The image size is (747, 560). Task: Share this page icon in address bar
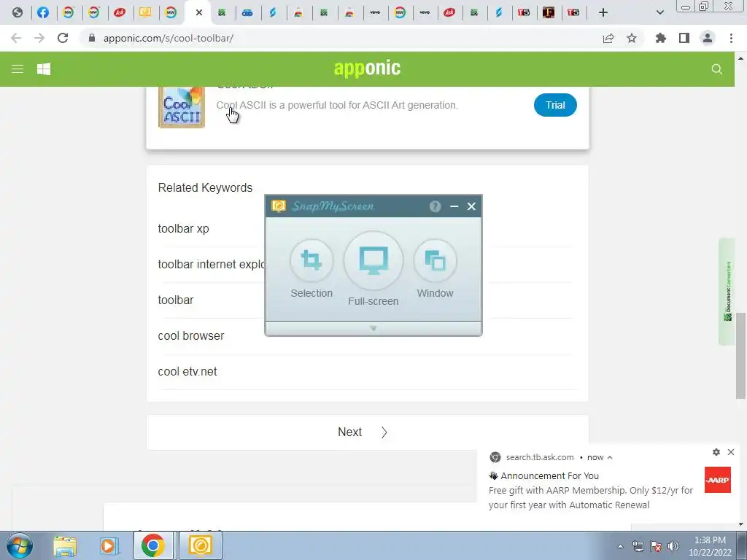click(x=608, y=38)
